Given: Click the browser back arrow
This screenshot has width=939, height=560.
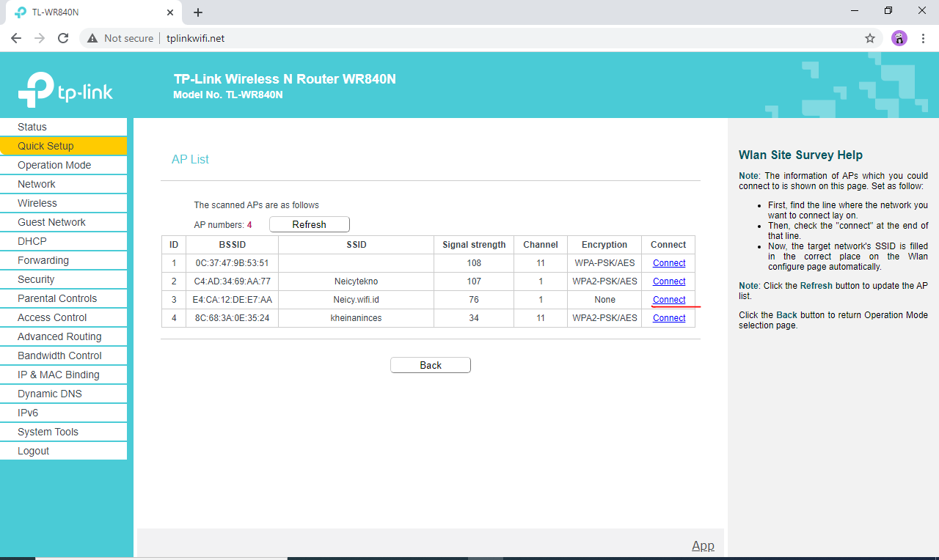Looking at the screenshot, I should click(16, 38).
